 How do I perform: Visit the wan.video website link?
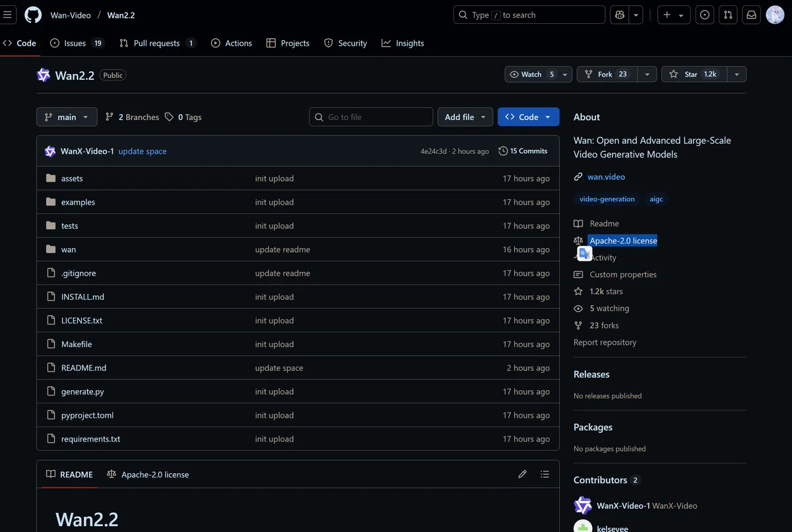pyautogui.click(x=606, y=177)
